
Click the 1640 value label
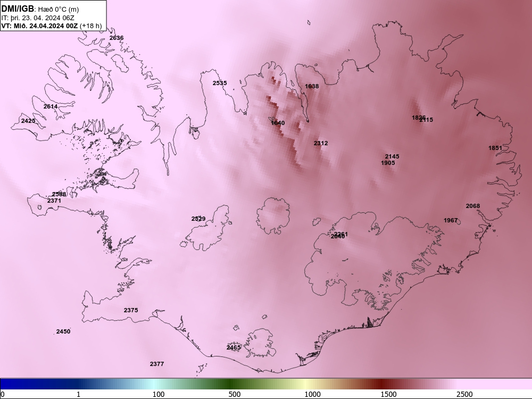coord(278,123)
